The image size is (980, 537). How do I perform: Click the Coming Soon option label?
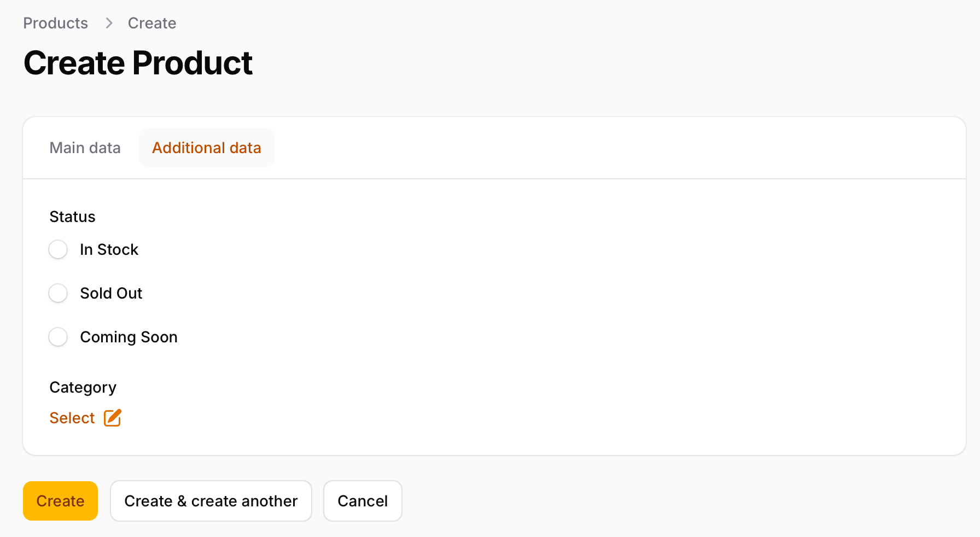pos(129,337)
